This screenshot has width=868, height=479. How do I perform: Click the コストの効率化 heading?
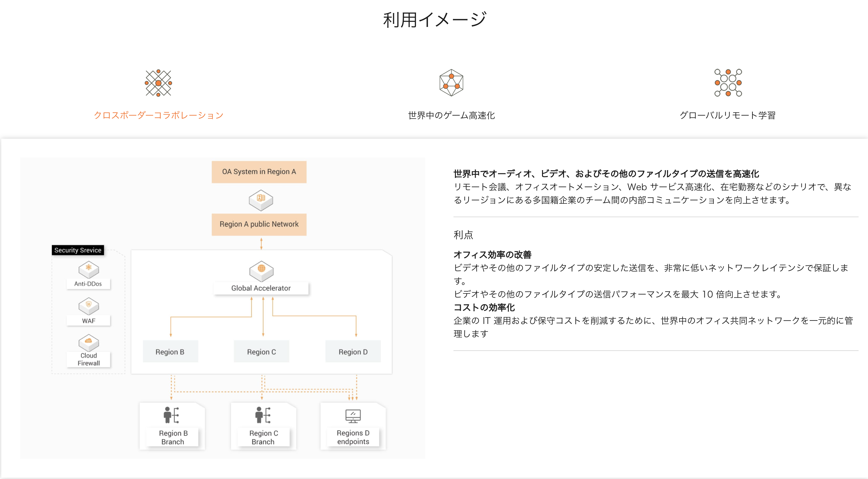[484, 307]
